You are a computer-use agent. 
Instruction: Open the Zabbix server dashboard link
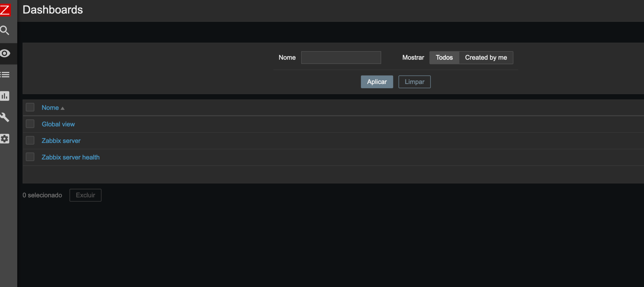(x=61, y=141)
